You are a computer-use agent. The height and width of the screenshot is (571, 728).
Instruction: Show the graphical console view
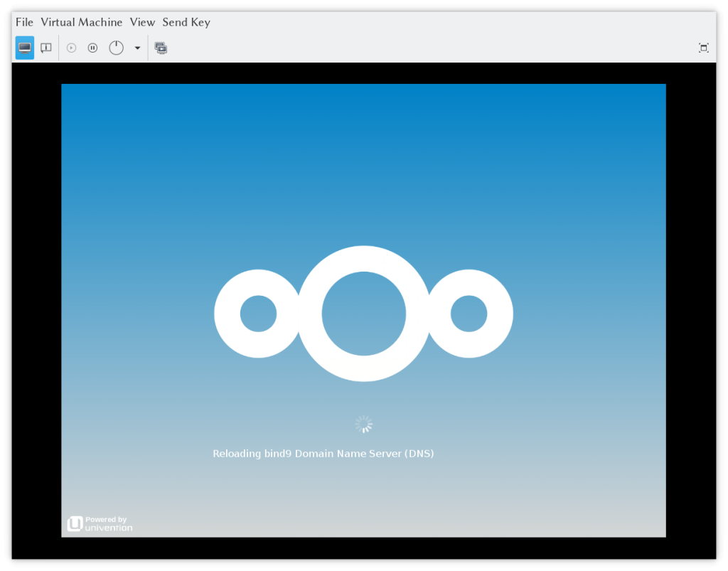25,48
